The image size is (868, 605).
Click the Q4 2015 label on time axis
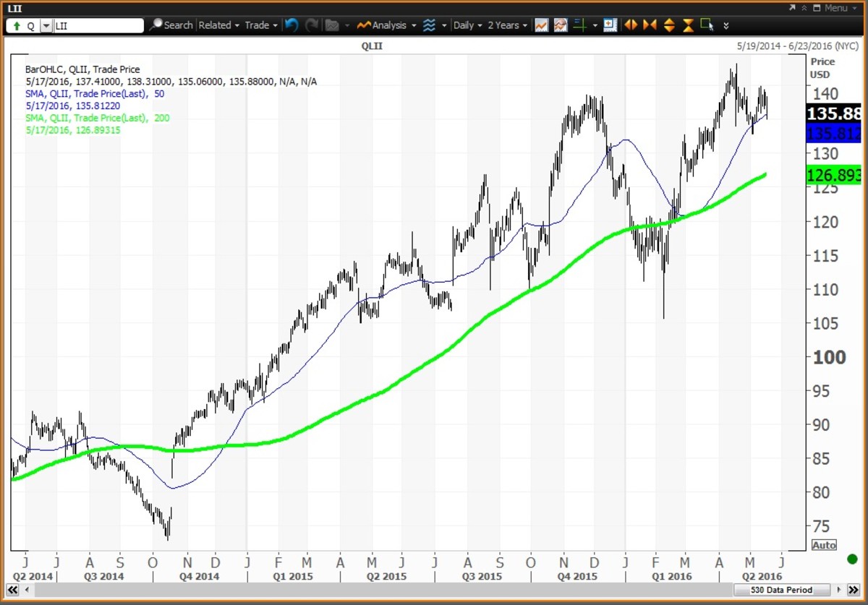(x=577, y=576)
